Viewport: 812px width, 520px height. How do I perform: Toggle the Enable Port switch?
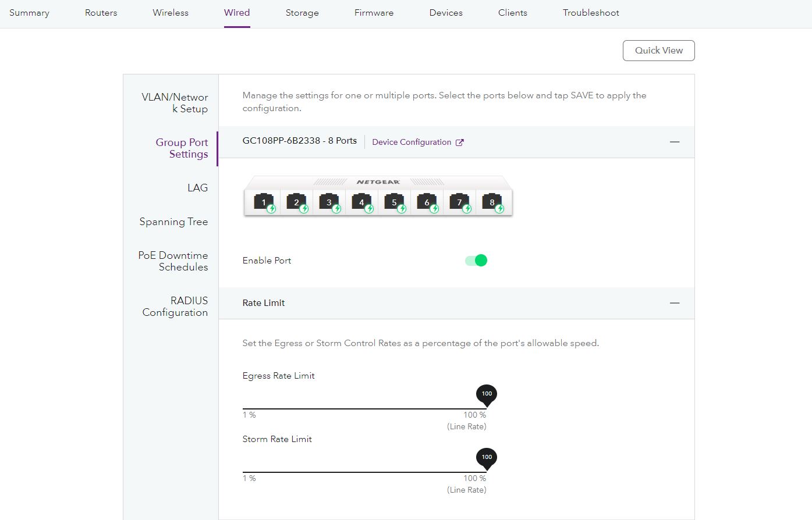click(476, 261)
